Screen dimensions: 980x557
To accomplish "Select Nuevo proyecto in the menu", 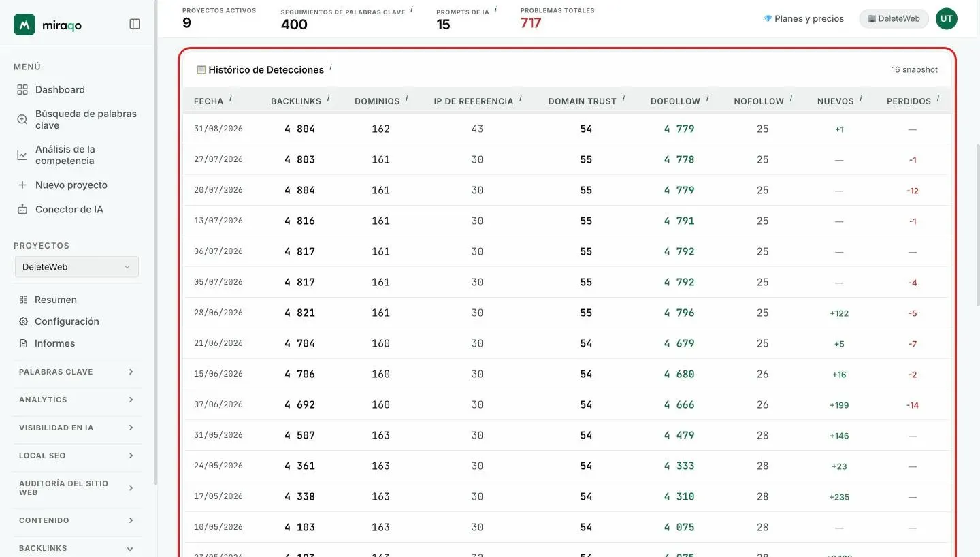I will (x=71, y=185).
